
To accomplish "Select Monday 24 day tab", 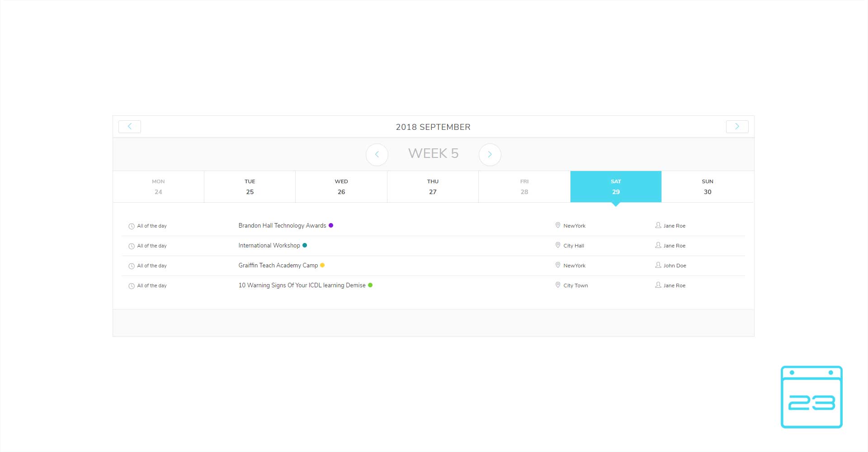I will [x=158, y=186].
